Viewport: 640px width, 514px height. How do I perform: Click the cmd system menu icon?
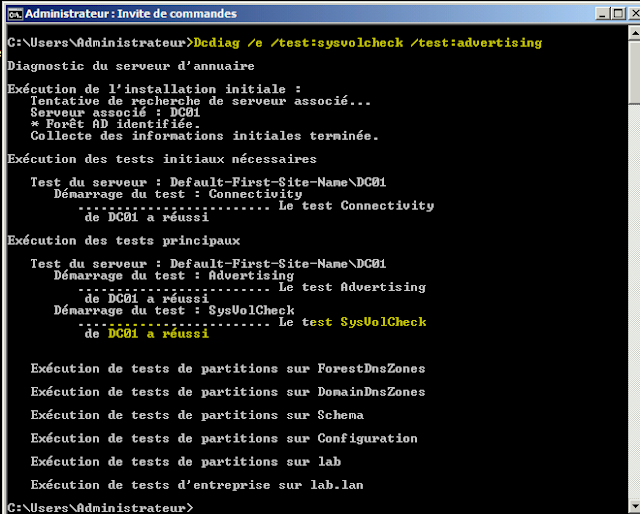(x=16, y=14)
